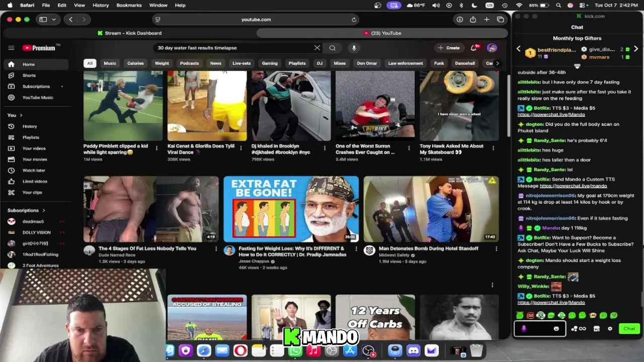Image resolution: width=644 pixels, height=362 pixels.
Task: Show Safari tab overview
Action: (x=500, y=20)
